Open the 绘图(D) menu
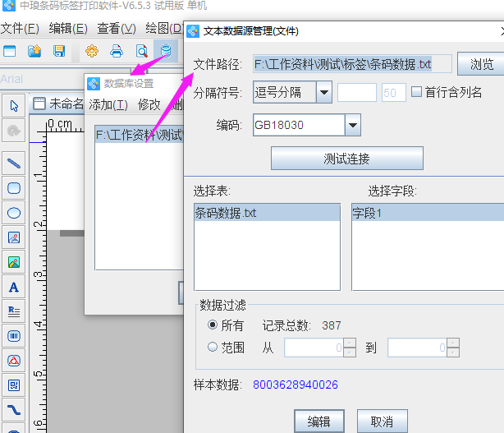 164,29
